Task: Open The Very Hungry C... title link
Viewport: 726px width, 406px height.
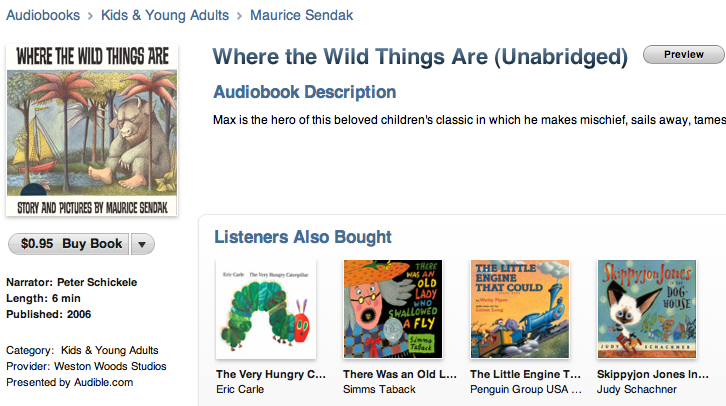Action: (271, 374)
